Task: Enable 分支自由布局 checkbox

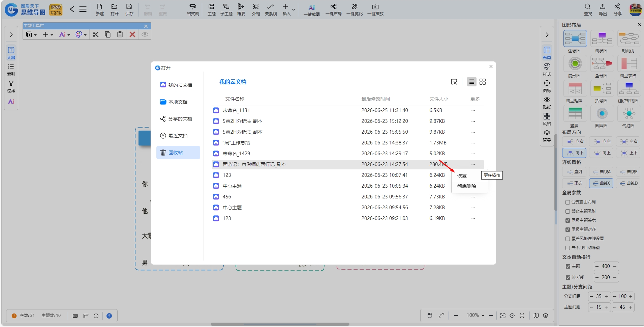Action: pos(568,202)
